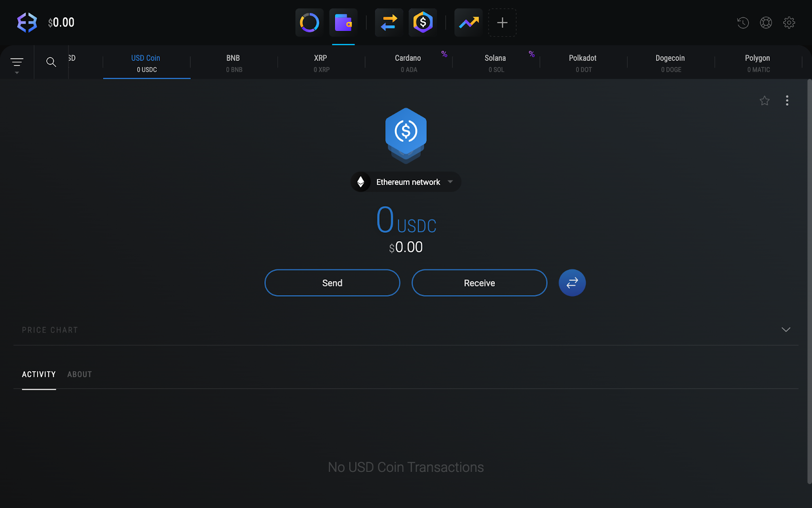The width and height of the screenshot is (812, 508).
Task: Click the vertical scrollbar on right edge
Action: (809, 282)
